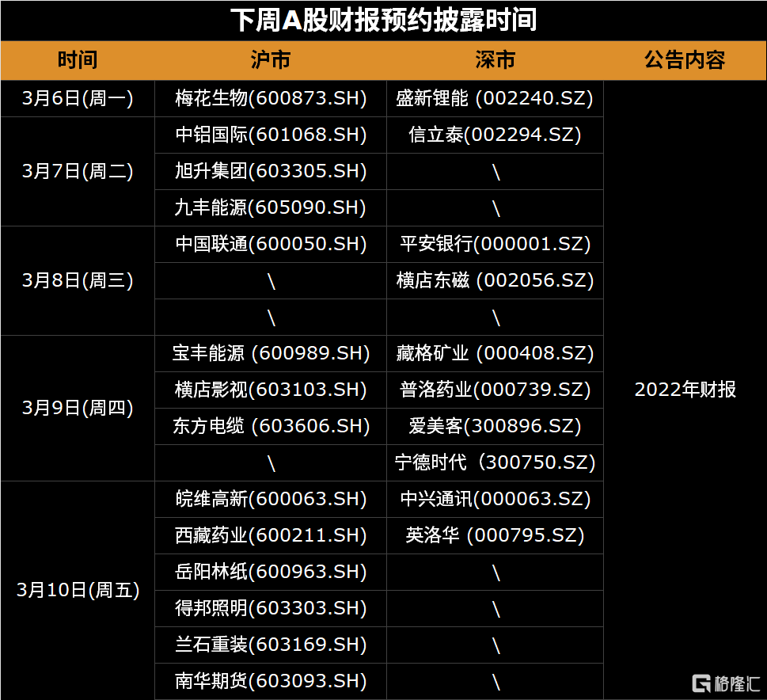Click 爱美客(300896.SZ) cell
Image resolution: width=767 pixels, height=700 pixels.
(x=496, y=426)
